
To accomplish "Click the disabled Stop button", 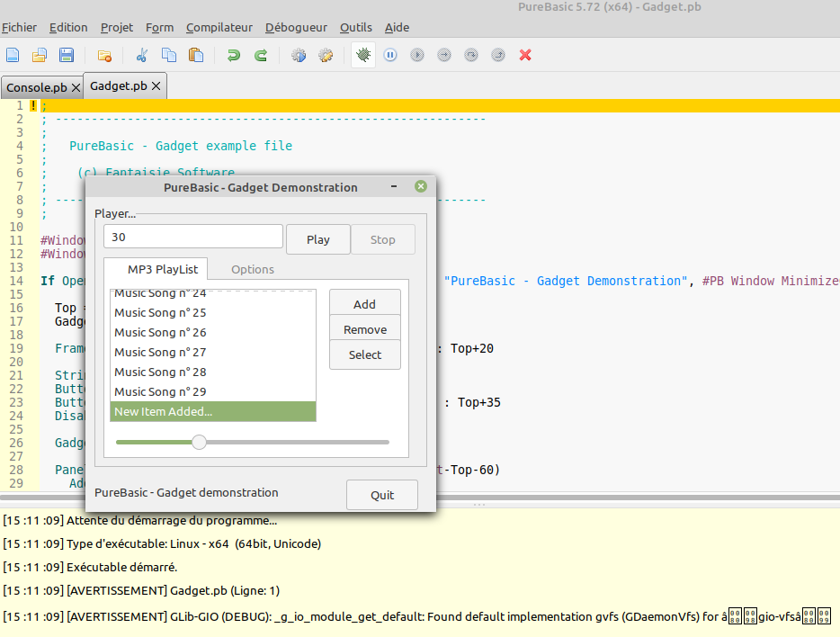I will (382, 239).
